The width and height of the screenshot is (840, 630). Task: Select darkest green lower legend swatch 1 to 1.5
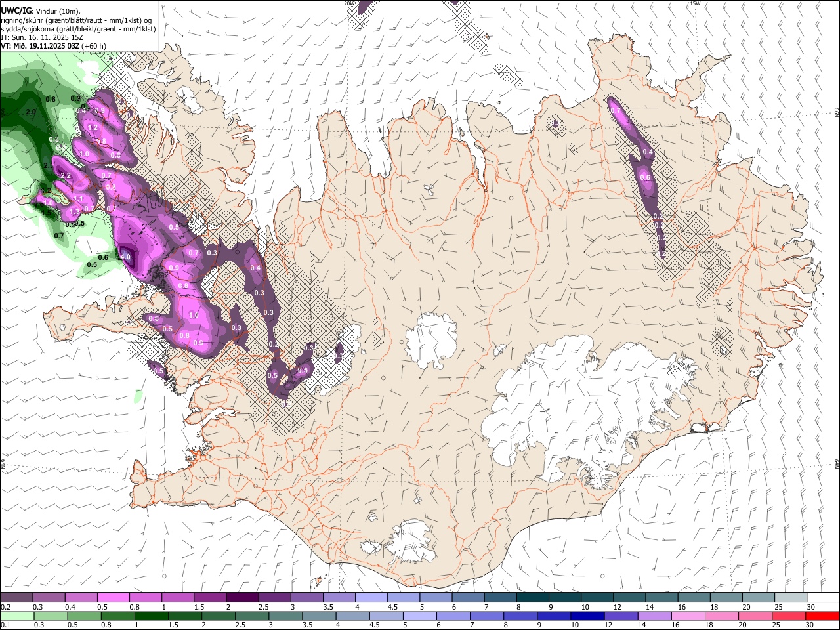click(x=151, y=616)
